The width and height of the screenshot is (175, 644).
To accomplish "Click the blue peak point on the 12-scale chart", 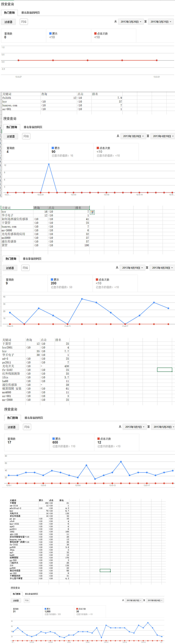I will point(49,164).
